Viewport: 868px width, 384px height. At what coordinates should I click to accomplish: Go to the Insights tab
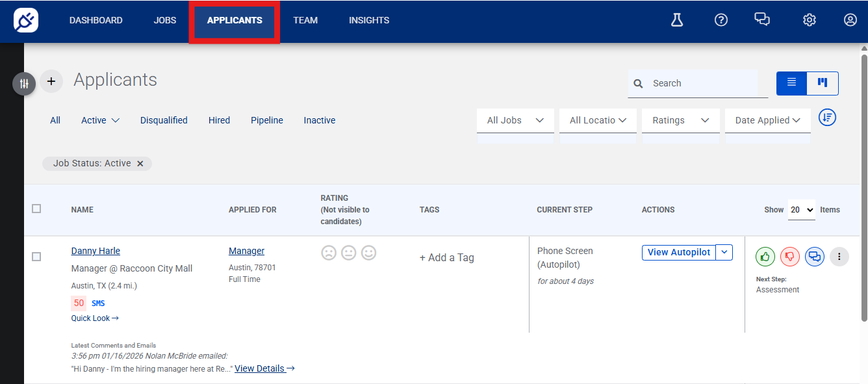[369, 20]
